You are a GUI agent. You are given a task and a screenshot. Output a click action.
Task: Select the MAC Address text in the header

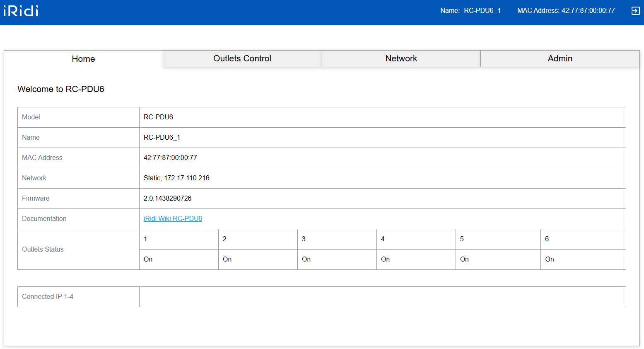pos(566,11)
